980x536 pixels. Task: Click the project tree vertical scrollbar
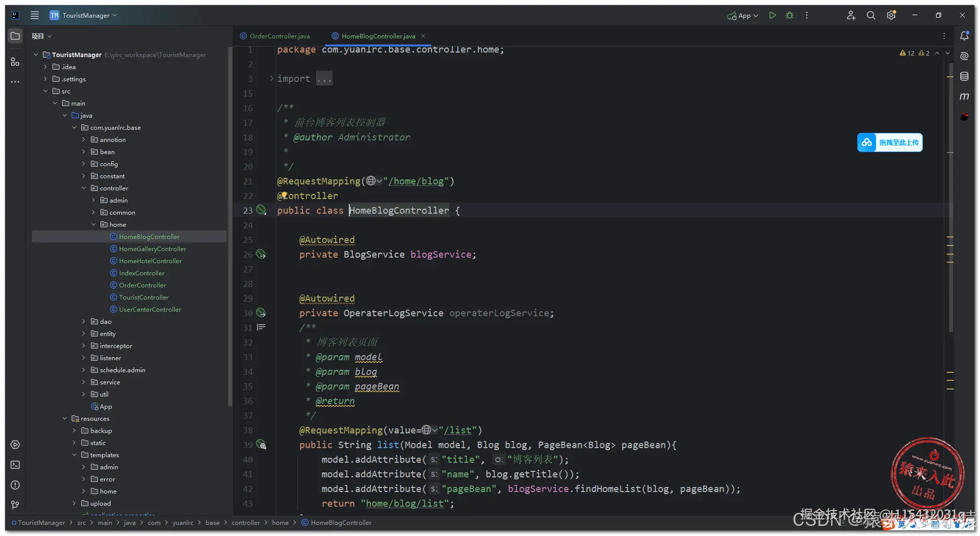point(230,226)
